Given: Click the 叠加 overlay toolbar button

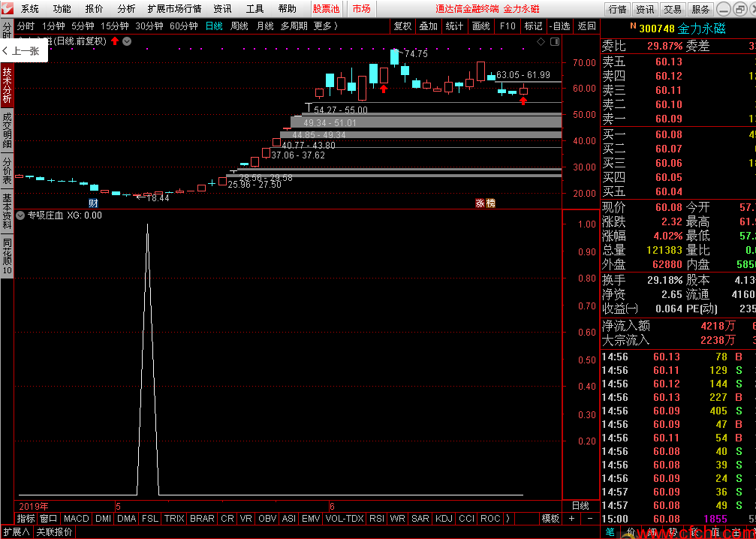Looking at the screenshot, I should pyautogui.click(x=428, y=26).
